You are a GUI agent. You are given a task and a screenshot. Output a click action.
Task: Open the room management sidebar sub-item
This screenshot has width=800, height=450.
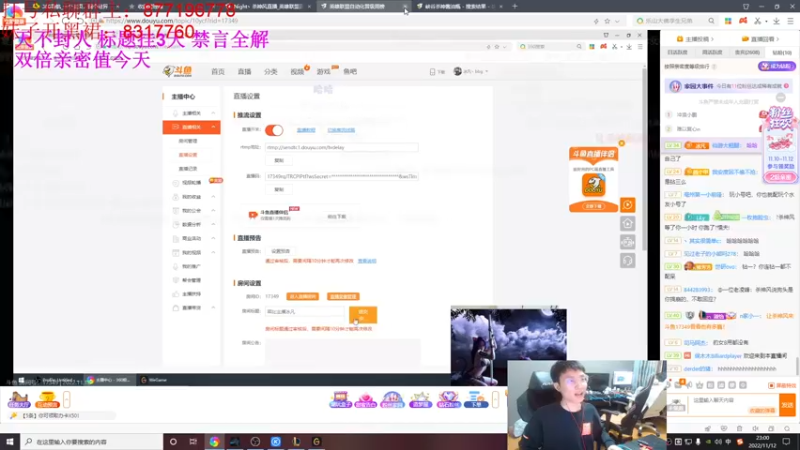[x=188, y=141]
